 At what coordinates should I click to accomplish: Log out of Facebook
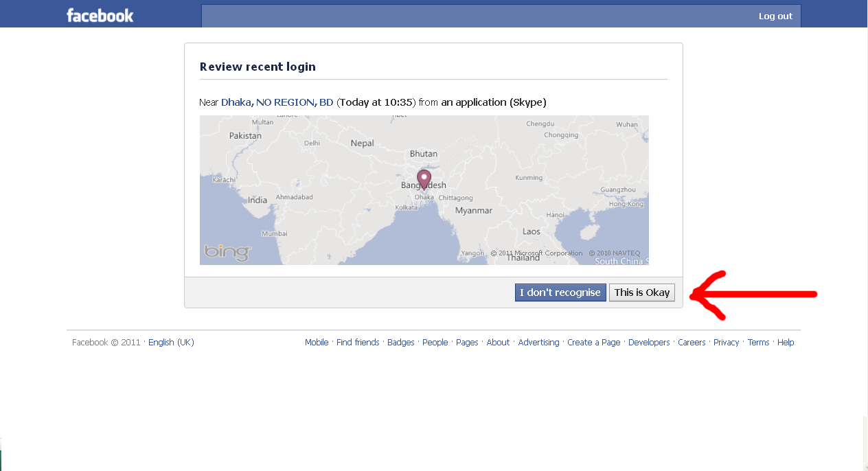775,16
